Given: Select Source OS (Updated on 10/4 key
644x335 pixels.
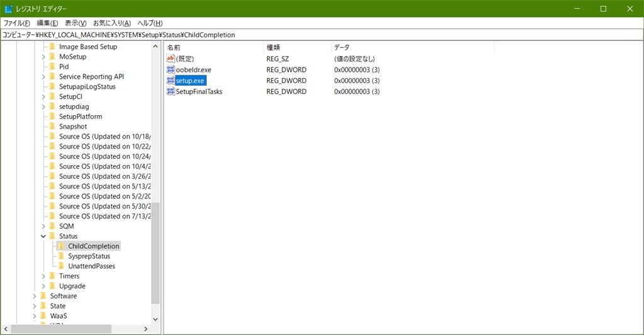Looking at the screenshot, I should (x=105, y=166).
